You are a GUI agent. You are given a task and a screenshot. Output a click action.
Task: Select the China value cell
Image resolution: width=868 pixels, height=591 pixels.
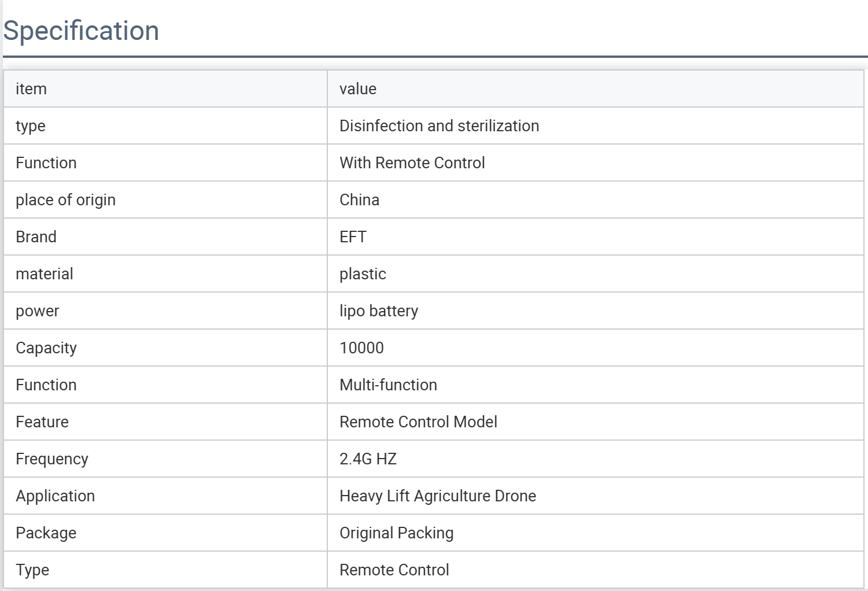[359, 200]
